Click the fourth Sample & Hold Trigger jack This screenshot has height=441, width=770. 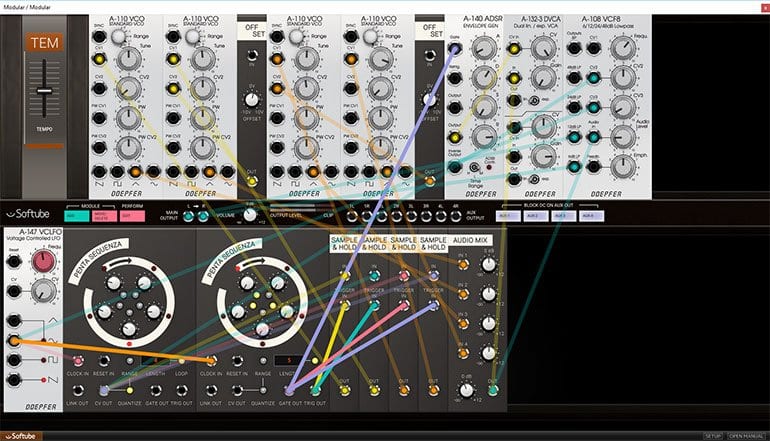(x=433, y=306)
